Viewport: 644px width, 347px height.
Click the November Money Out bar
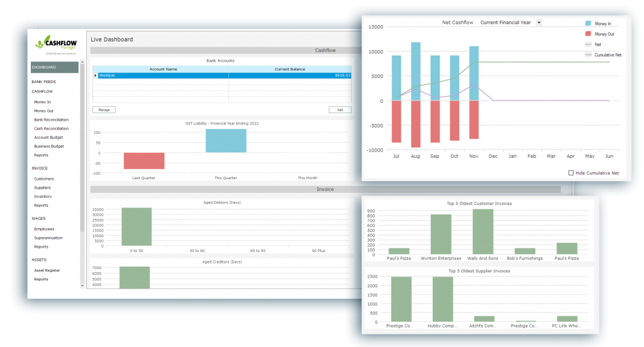(x=474, y=119)
